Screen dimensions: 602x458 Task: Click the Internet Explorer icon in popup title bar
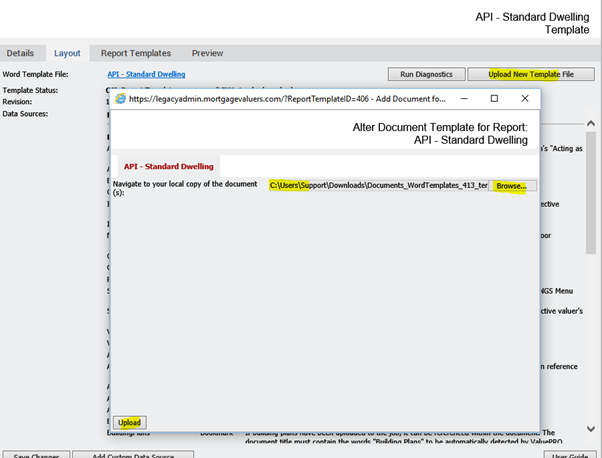click(121, 99)
